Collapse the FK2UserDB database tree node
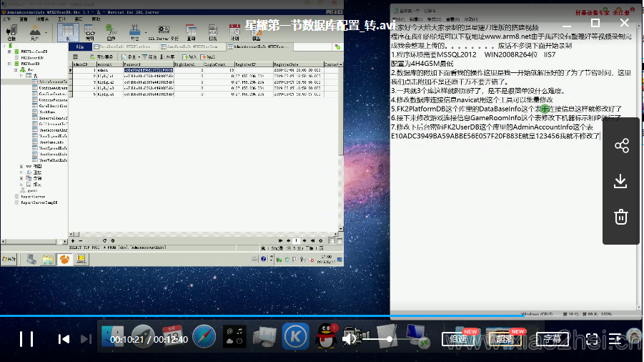Image resolution: width=644 pixels, height=362 pixels. click(x=9, y=64)
